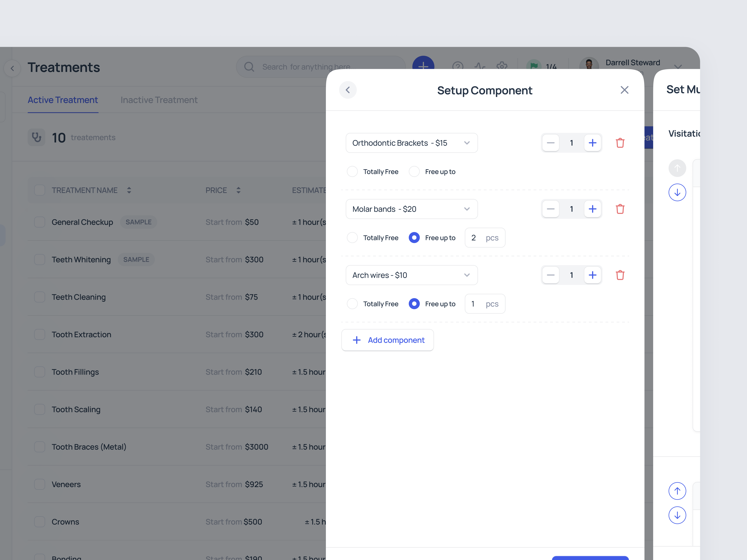Screen dimensions: 747x560
Task: Increase Arch wires quantity with plus
Action: tap(592, 275)
